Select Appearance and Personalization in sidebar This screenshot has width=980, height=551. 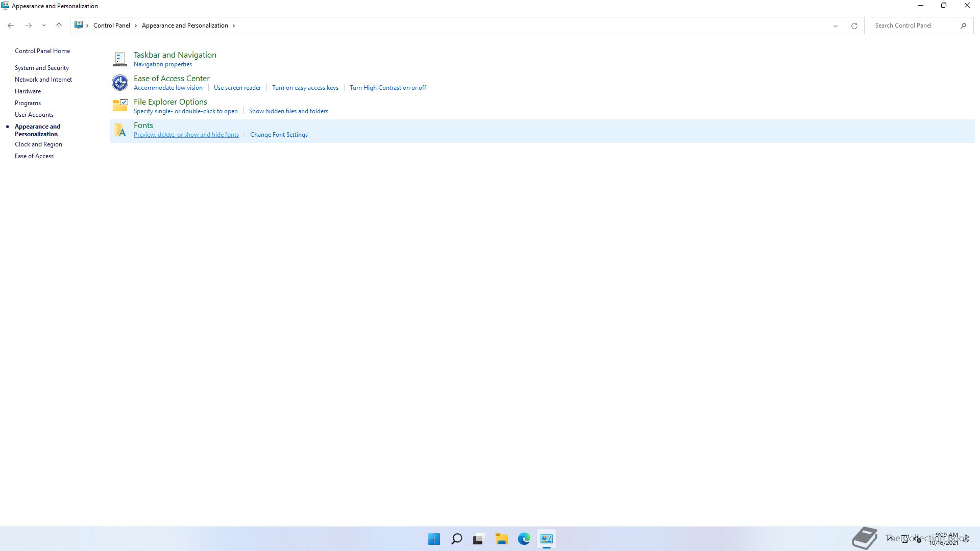(37, 130)
